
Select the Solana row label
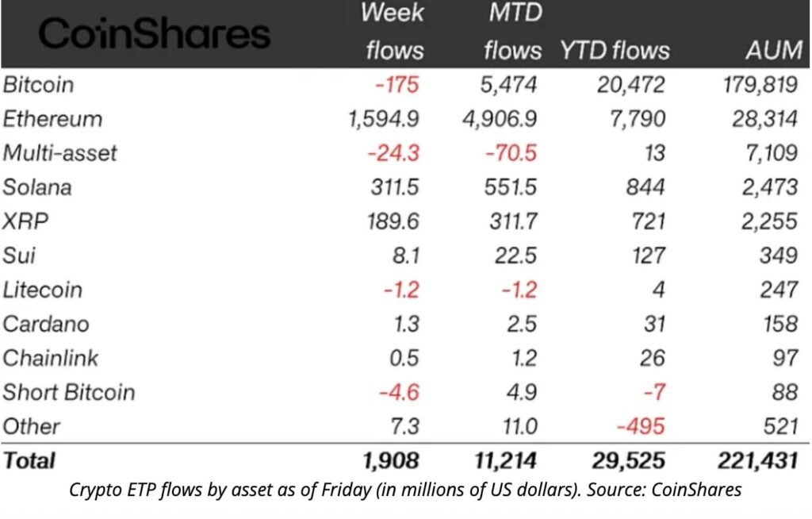37,187
